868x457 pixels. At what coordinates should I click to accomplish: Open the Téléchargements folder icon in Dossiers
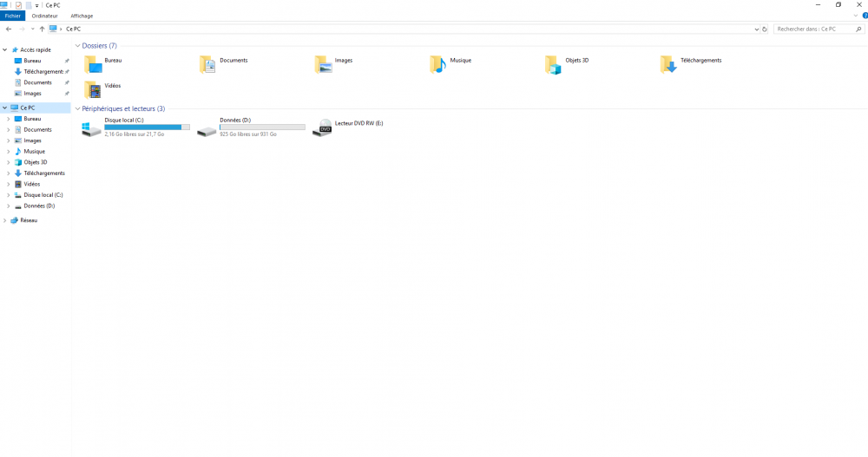668,65
